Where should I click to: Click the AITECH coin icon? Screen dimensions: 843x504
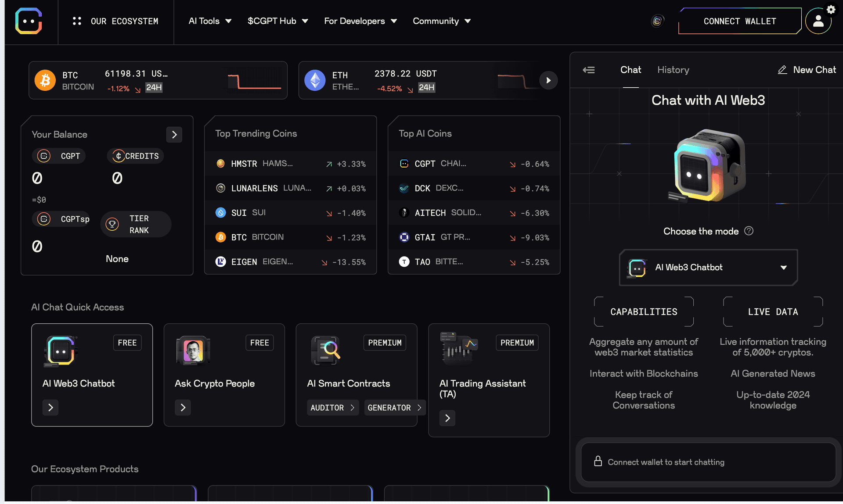click(404, 213)
